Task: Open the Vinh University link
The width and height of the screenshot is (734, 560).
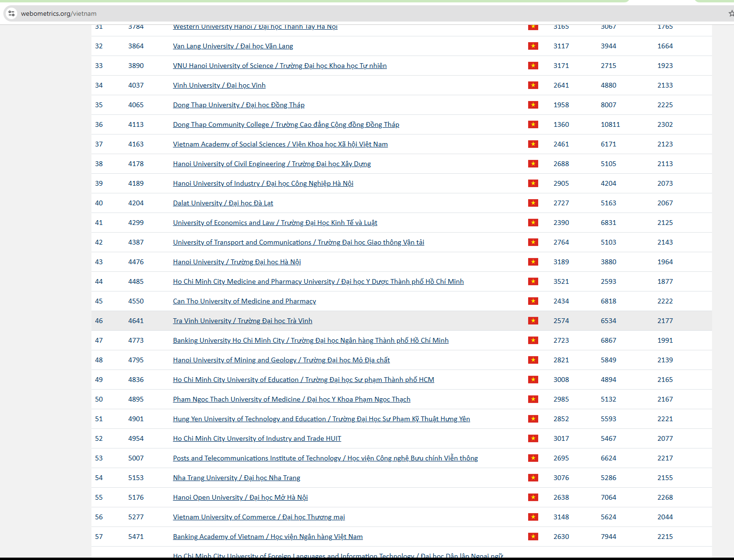Action: pyautogui.click(x=219, y=85)
